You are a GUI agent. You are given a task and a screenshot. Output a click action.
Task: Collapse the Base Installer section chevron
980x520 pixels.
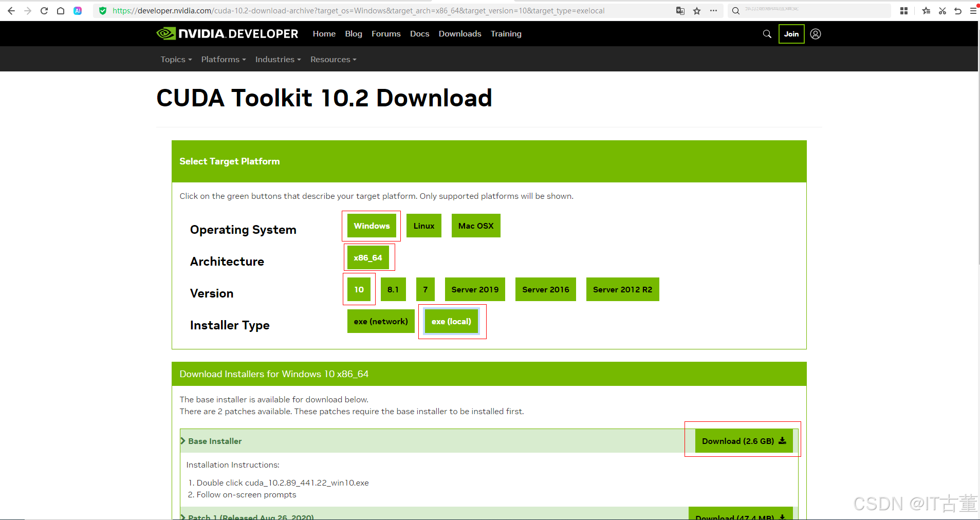(x=183, y=441)
